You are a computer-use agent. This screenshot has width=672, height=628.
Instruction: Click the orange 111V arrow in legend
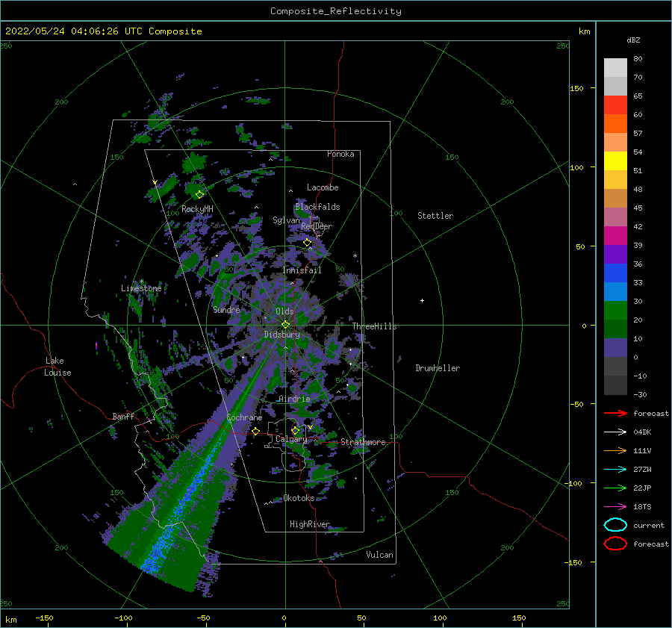click(615, 450)
